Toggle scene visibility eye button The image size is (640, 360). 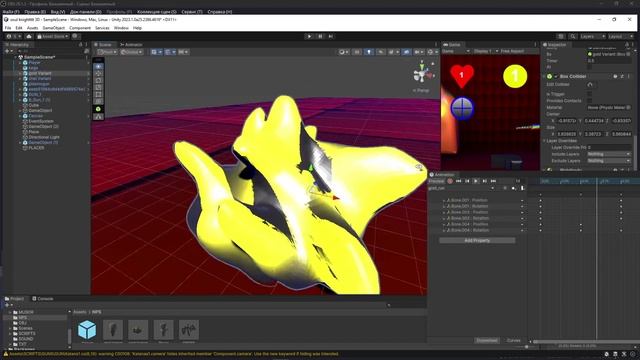pos(406,52)
